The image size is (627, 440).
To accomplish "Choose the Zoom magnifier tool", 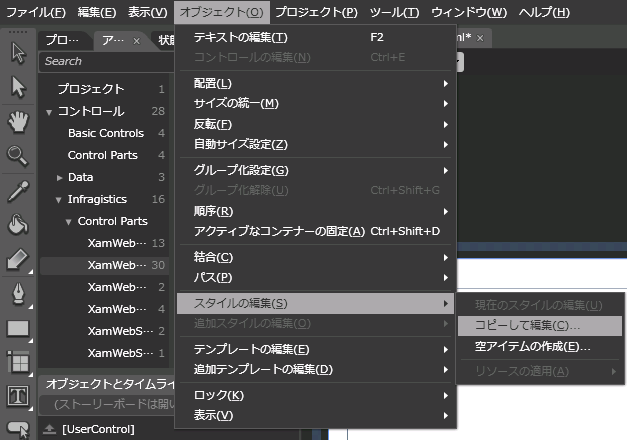I will (x=17, y=155).
